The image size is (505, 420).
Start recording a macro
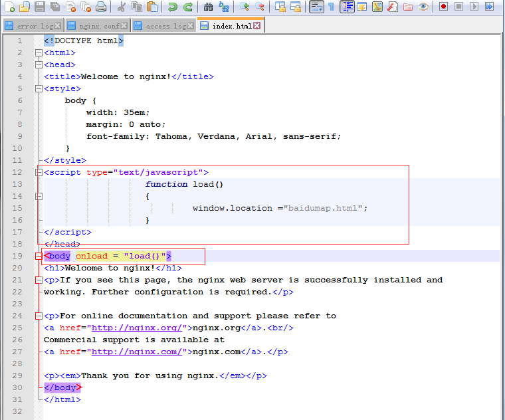(x=443, y=7)
